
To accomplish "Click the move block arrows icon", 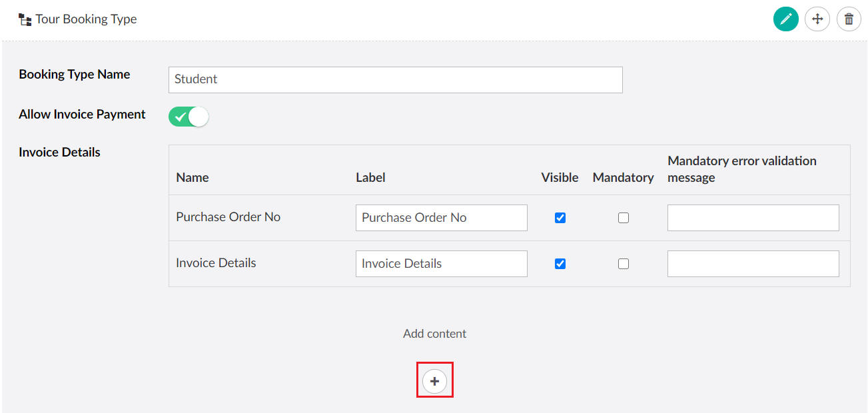I will tap(817, 19).
